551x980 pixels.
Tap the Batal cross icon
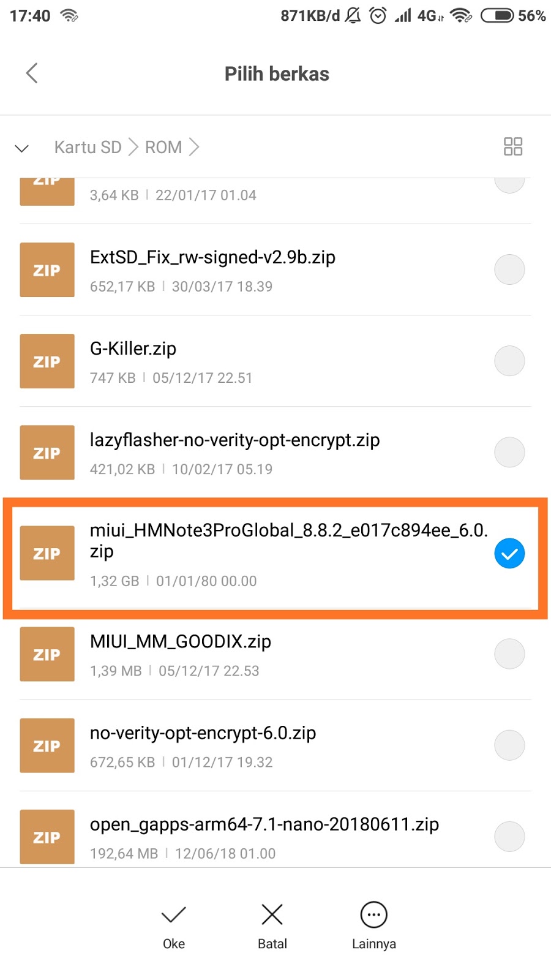(x=272, y=914)
